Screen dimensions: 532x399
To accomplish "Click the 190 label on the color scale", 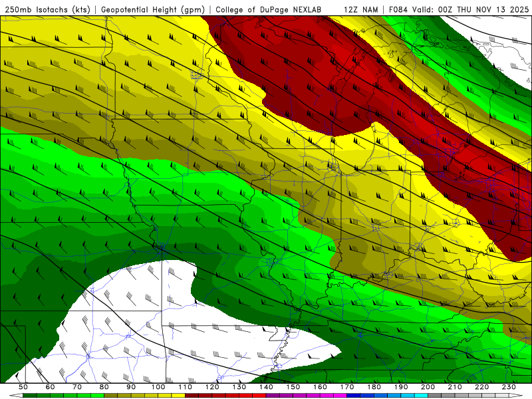I will 401,387.
